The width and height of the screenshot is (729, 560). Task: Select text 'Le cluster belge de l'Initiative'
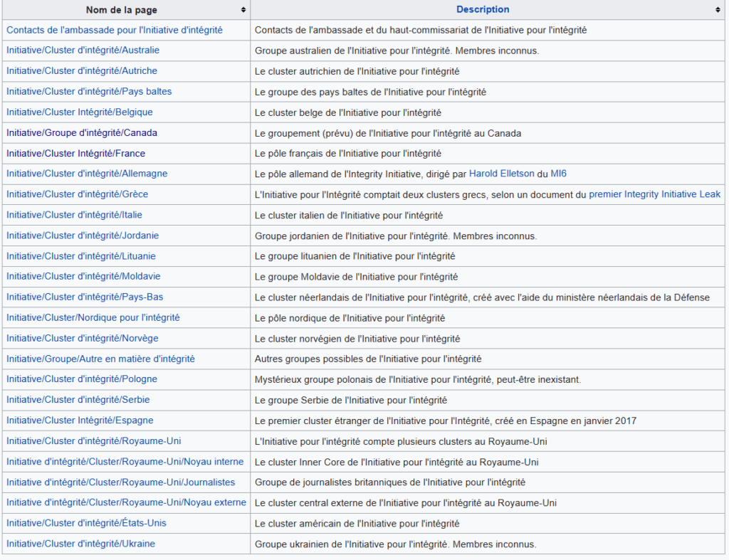(x=318, y=112)
